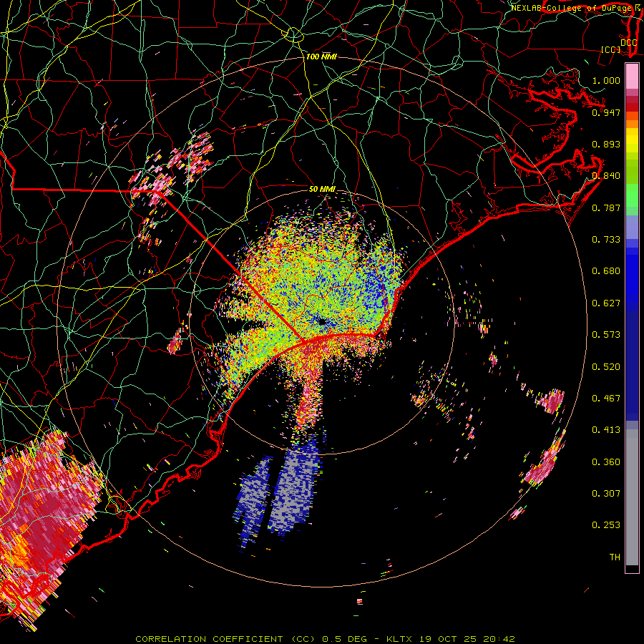Click the [CC] units label
Viewport: 644px width, 644px height.
click(611, 49)
